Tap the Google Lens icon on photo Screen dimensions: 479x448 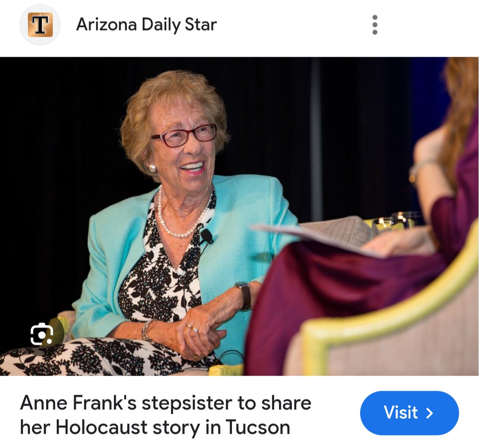pos(42,334)
